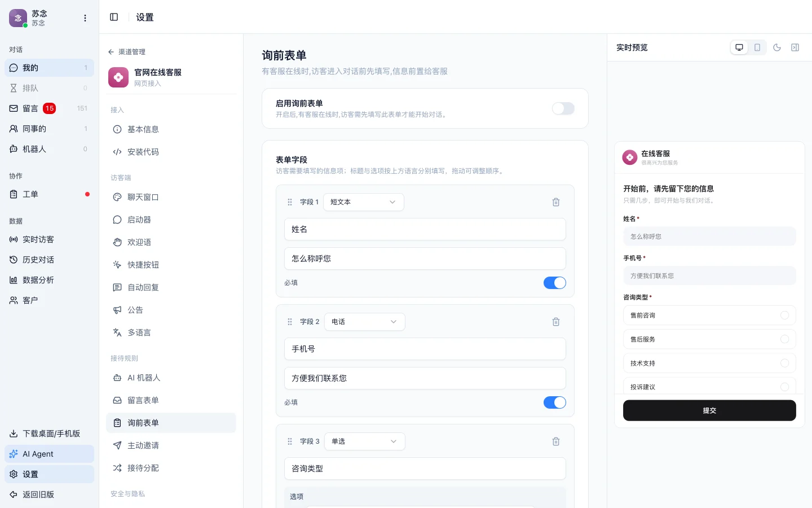The image size is (812, 508).
Task: Delete 字段 3 with trash icon
Action: click(556, 441)
